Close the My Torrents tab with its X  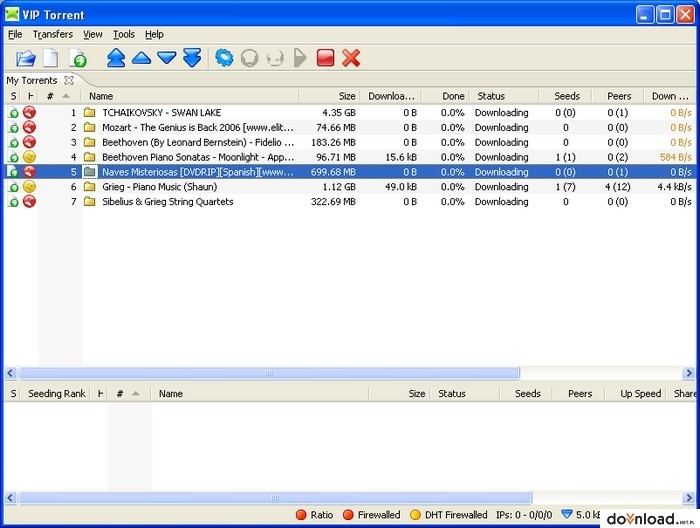click(x=69, y=80)
